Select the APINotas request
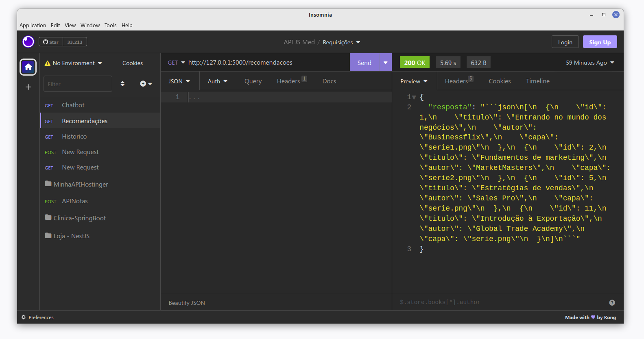 click(100, 201)
